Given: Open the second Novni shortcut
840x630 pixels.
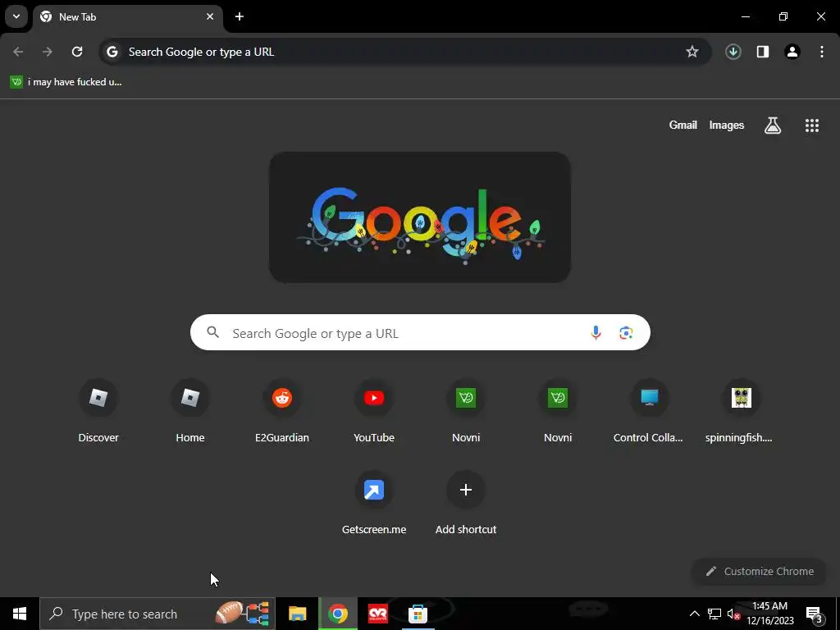Looking at the screenshot, I should pos(558,413).
